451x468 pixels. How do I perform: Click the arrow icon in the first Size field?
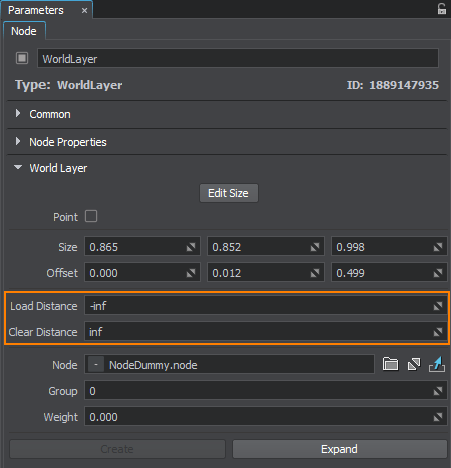191,247
